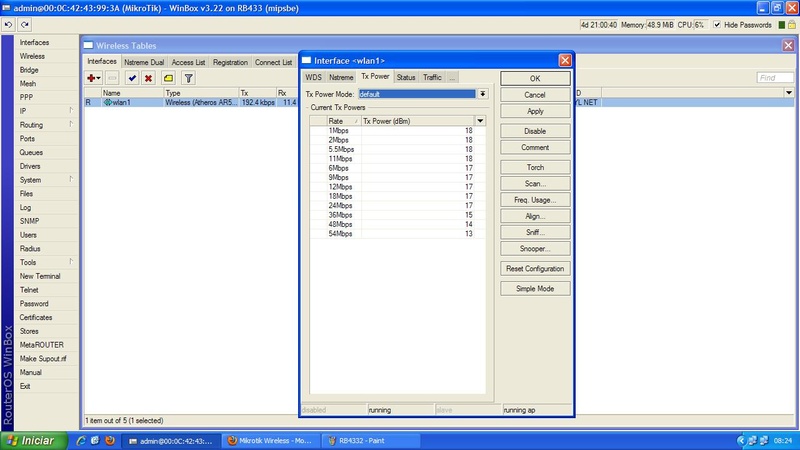
Task: Click the green status square top right
Action: tap(782, 24)
